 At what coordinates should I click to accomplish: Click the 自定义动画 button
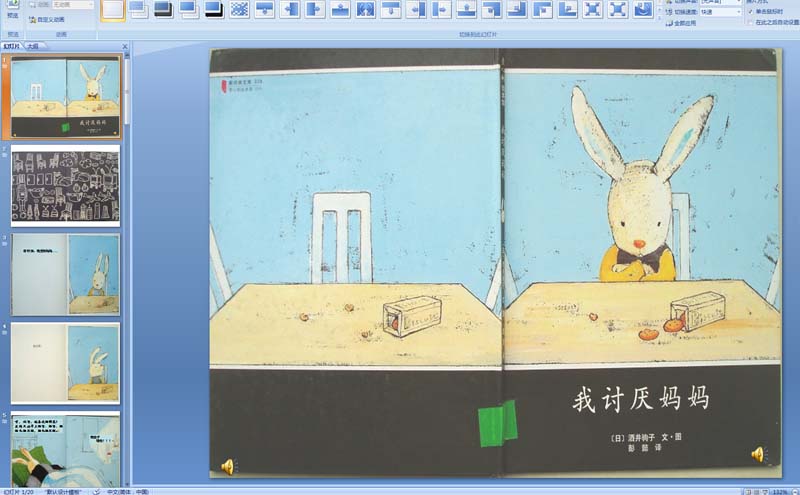click(x=47, y=19)
